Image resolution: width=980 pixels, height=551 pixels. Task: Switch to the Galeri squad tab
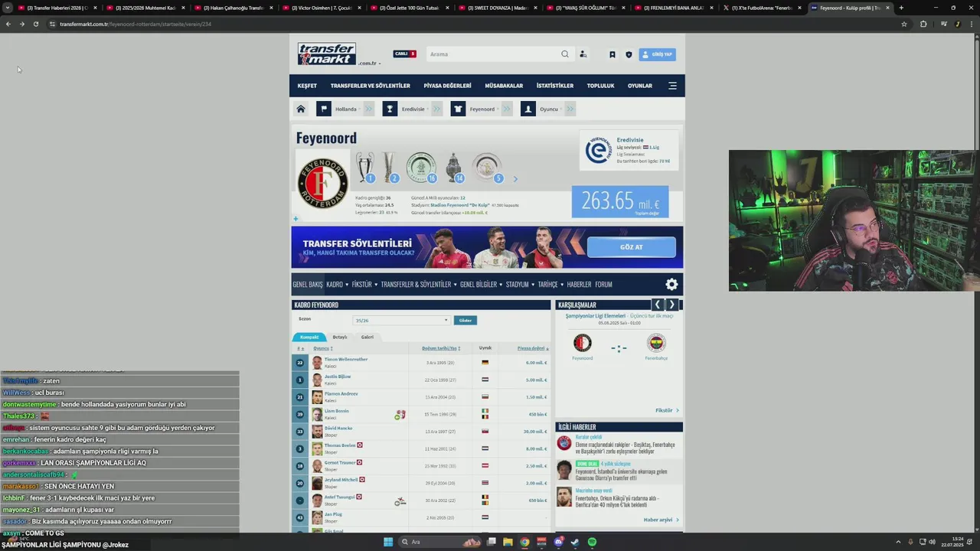pyautogui.click(x=367, y=337)
